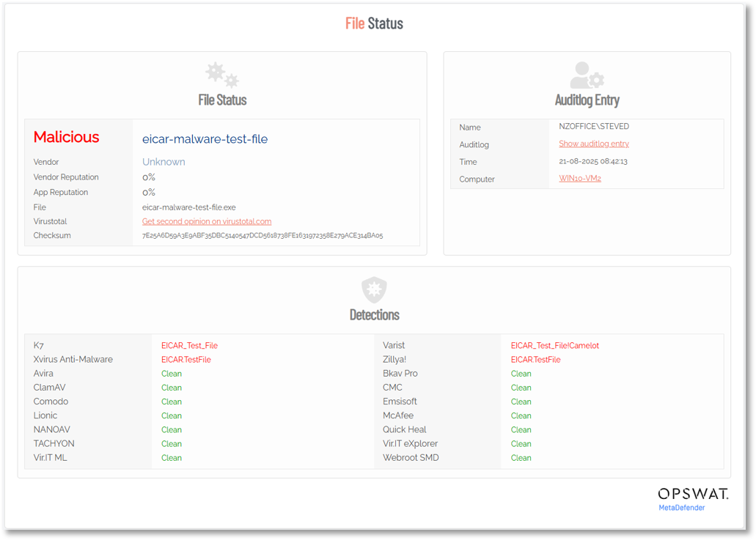
Task: Click the 'CMC' engine name
Action: (x=392, y=388)
